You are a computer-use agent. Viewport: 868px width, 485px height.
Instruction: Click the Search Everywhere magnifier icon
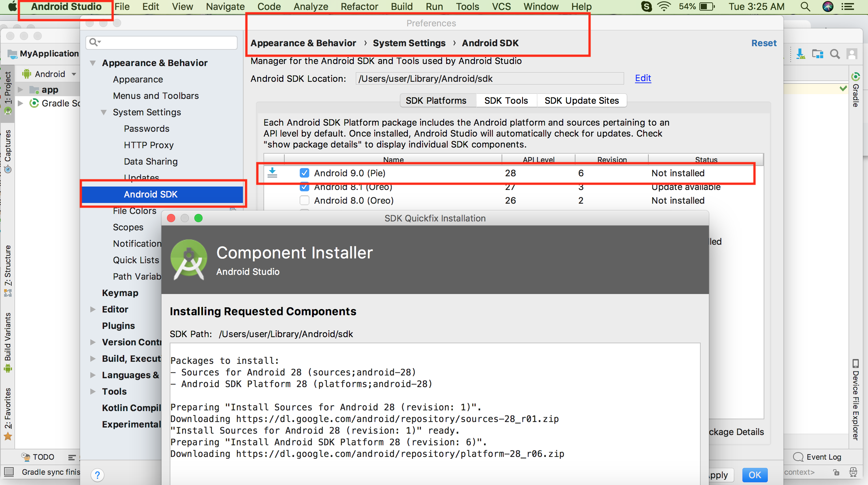tap(835, 54)
